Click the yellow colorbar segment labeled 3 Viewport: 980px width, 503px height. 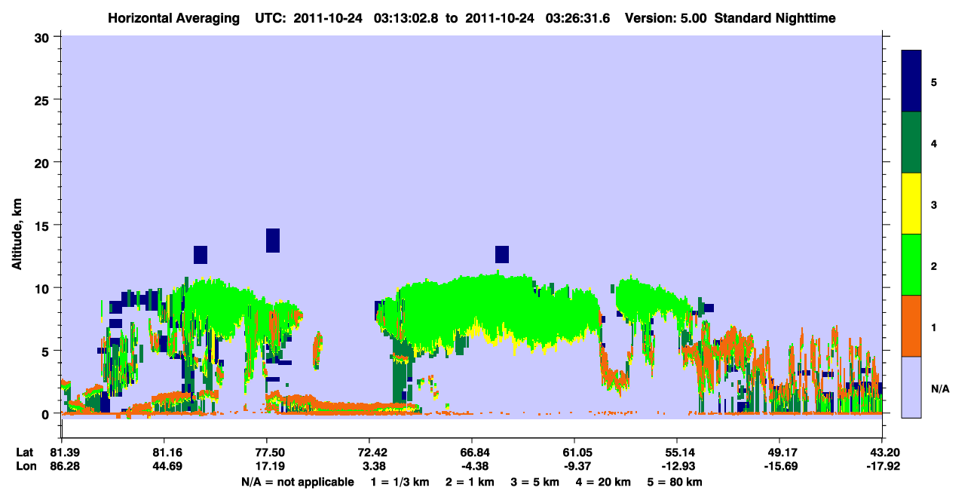(x=911, y=204)
